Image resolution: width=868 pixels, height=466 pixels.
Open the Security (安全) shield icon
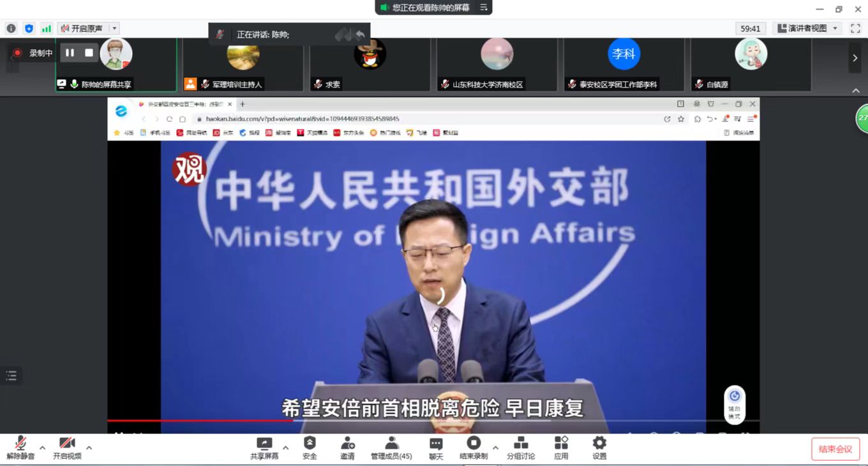pyautogui.click(x=310, y=444)
